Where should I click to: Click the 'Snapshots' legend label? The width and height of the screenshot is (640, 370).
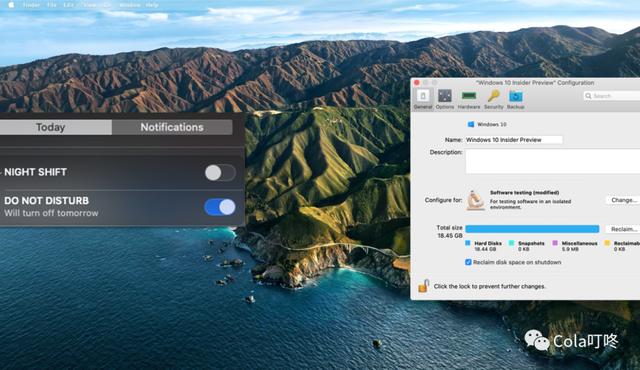click(531, 243)
